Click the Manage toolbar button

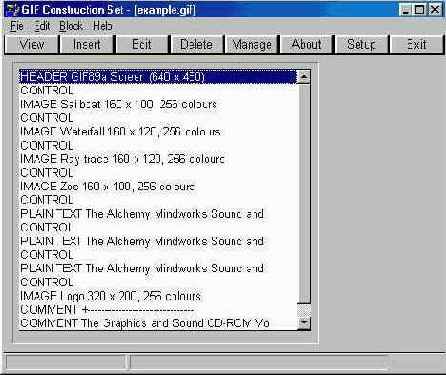(252, 45)
